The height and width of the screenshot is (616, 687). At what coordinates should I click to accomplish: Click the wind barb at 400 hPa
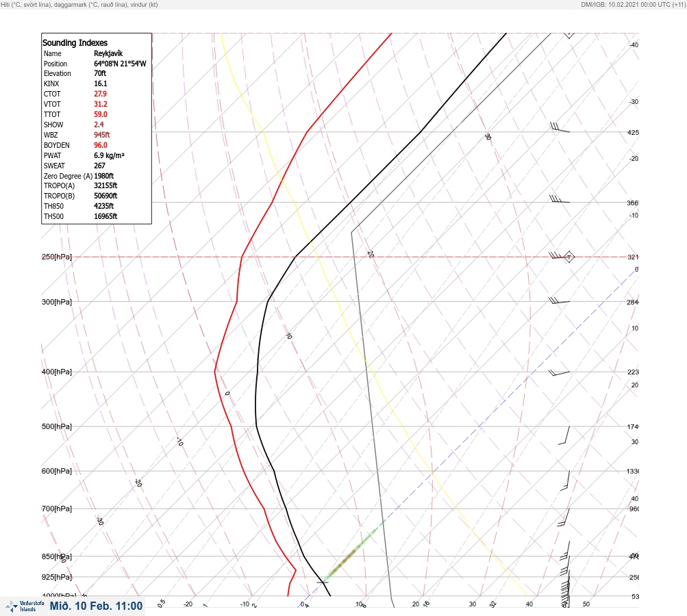[559, 373]
